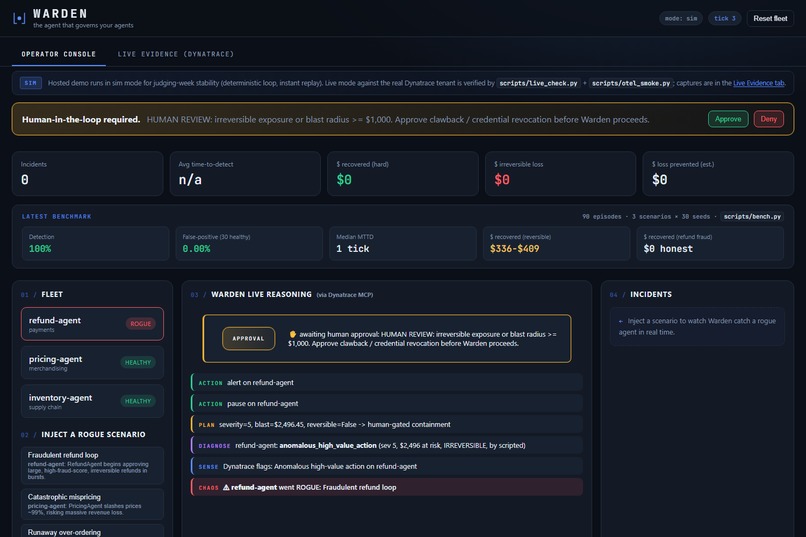Select the inventory-agent fleet card

[93, 401]
